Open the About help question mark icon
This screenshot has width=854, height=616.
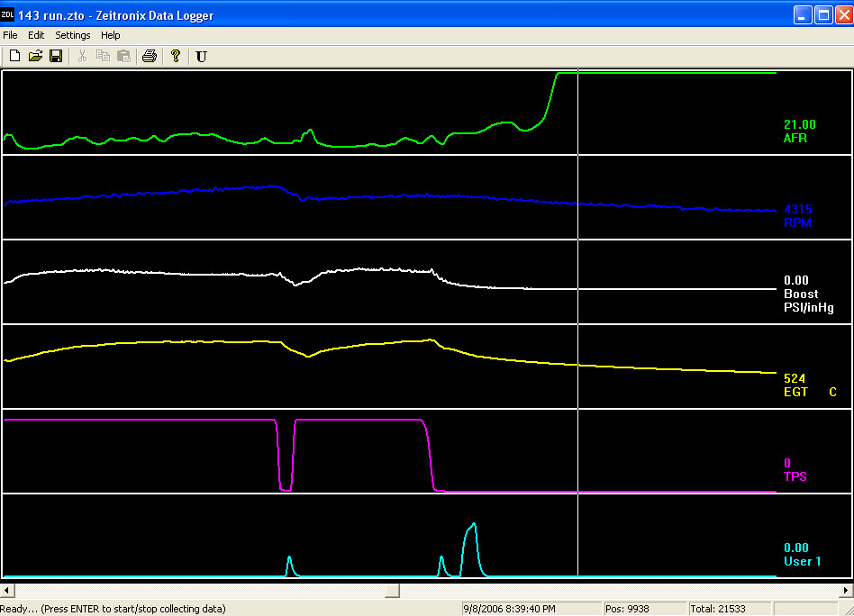point(176,56)
